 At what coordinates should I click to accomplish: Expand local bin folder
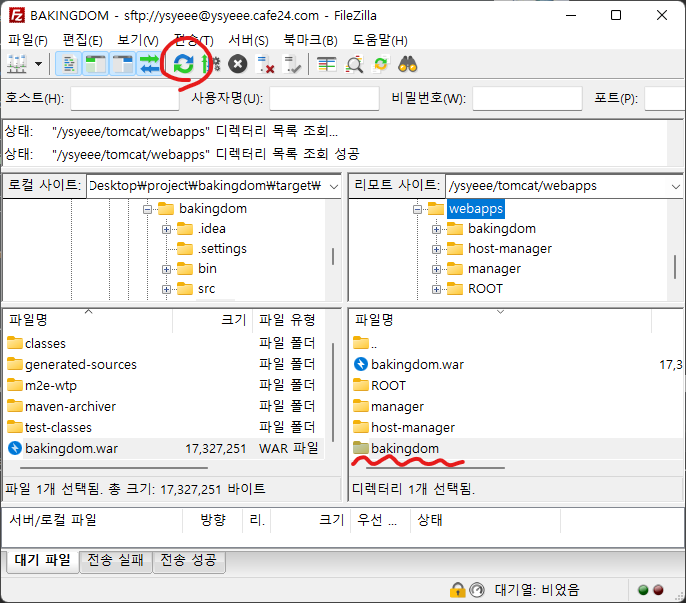(166, 269)
